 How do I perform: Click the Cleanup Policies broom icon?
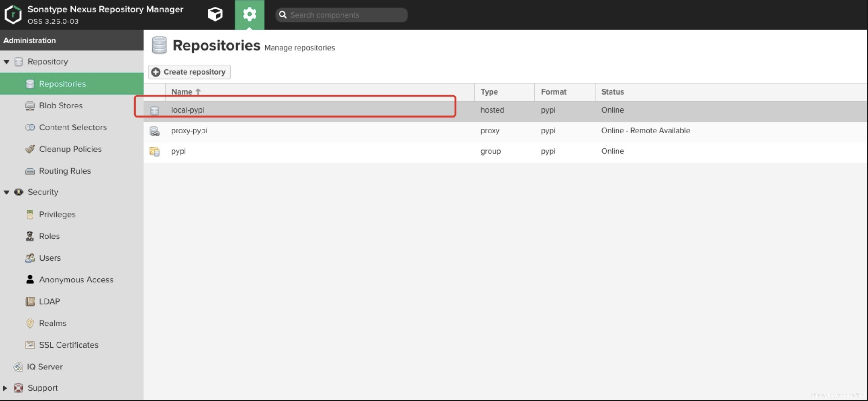tap(30, 149)
